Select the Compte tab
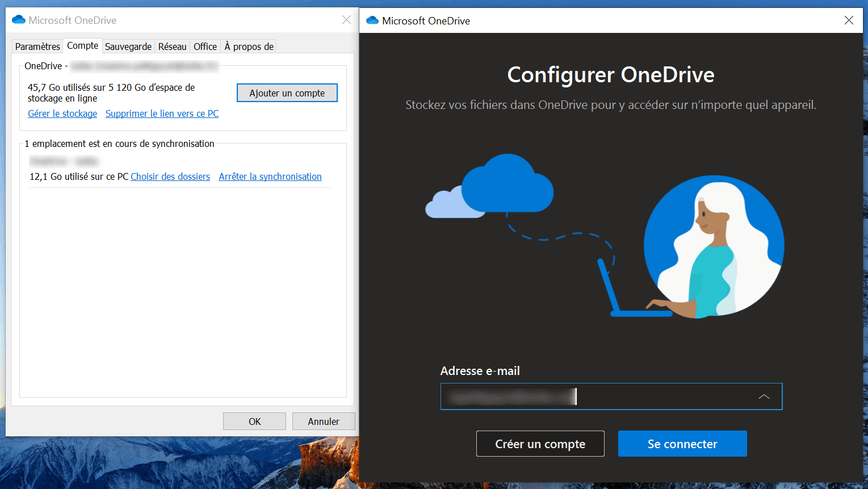Screen dimensions: 868x489 (82, 45)
